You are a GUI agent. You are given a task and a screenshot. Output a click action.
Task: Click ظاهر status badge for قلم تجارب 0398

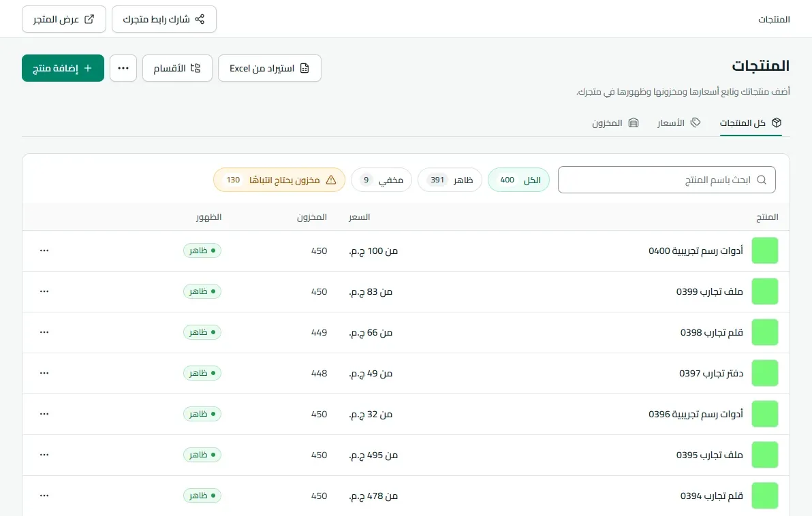[202, 332]
